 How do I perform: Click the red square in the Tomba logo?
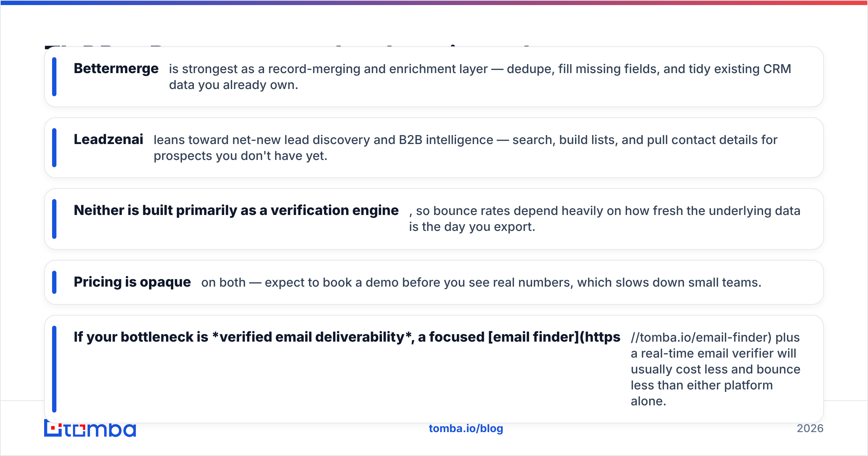pos(54,428)
